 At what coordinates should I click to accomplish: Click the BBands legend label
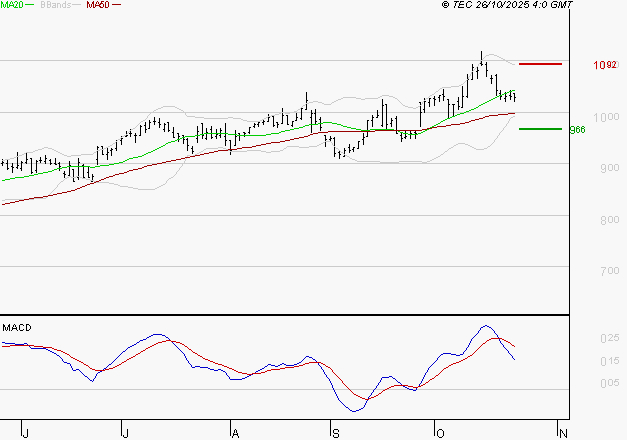(x=55, y=5)
